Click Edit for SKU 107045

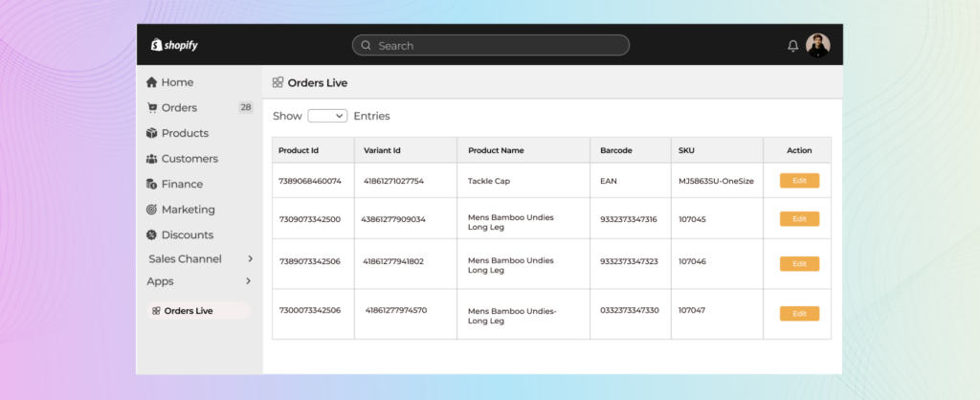pyautogui.click(x=799, y=219)
